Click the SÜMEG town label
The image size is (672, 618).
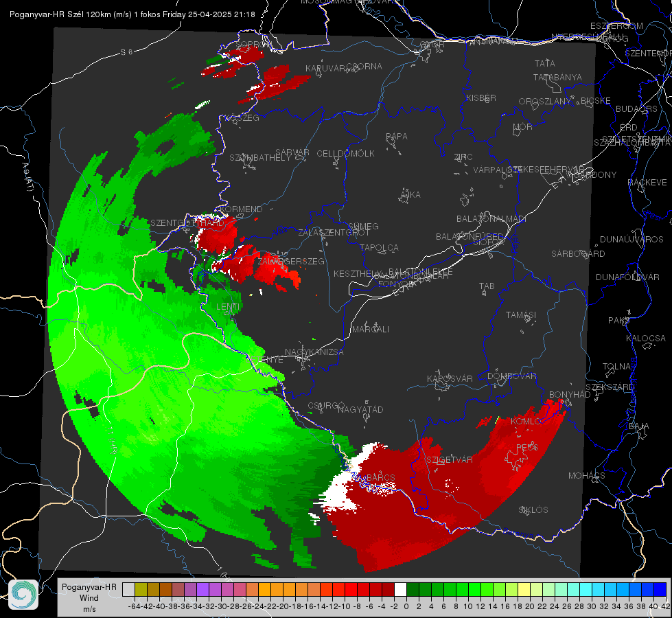(x=363, y=226)
